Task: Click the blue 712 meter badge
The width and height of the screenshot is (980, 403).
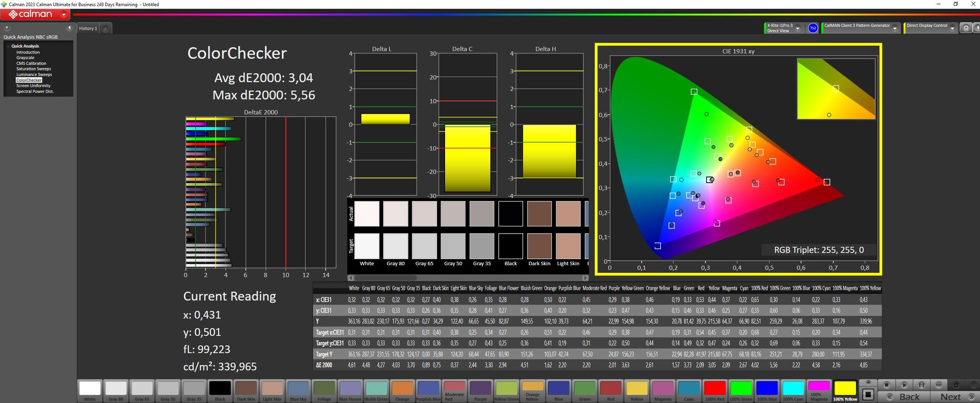Action: (813, 28)
